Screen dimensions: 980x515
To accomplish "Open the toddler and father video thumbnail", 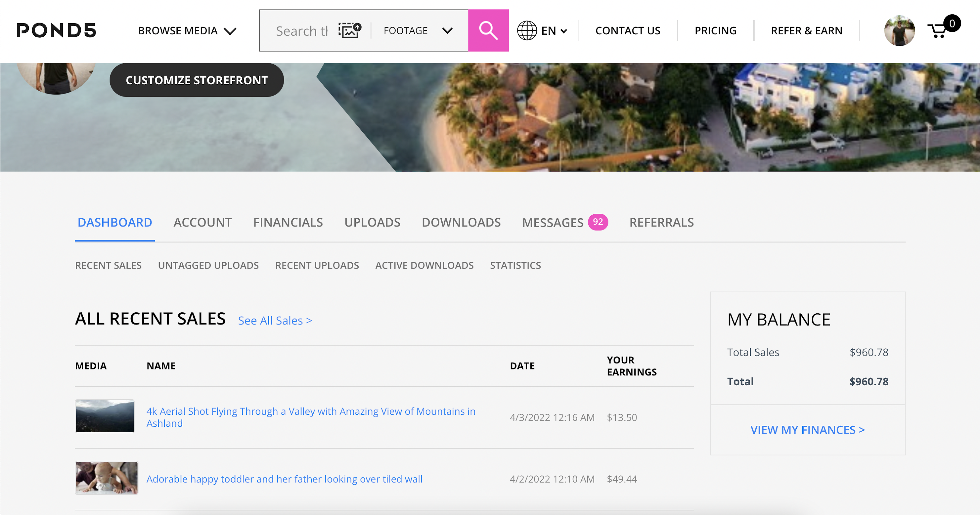I will [106, 478].
